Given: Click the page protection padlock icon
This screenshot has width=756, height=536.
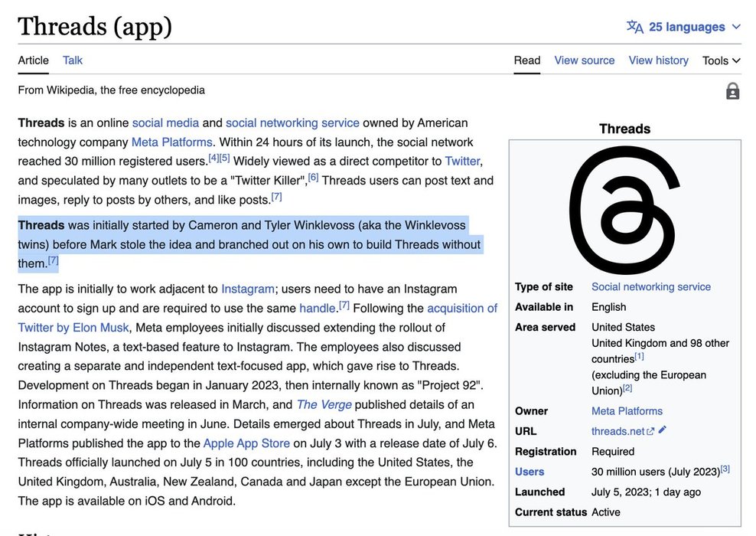Looking at the screenshot, I should coord(732,92).
